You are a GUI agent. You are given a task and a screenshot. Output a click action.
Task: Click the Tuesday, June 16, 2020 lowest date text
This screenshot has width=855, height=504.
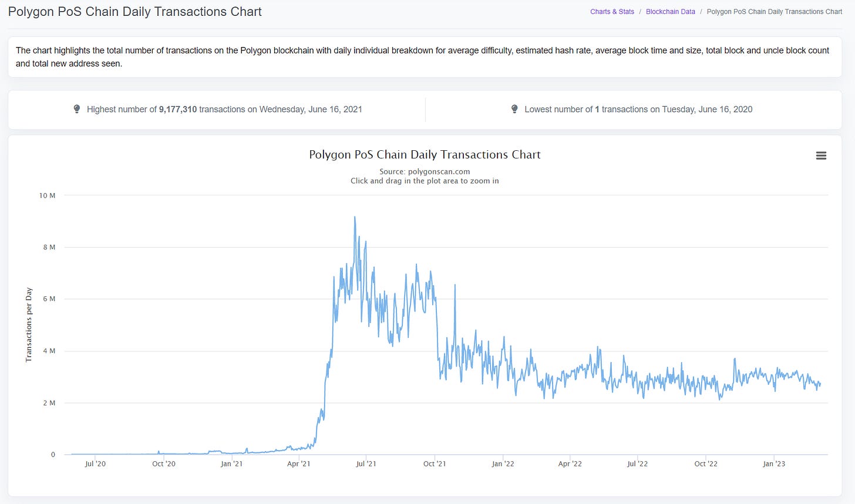(x=707, y=109)
